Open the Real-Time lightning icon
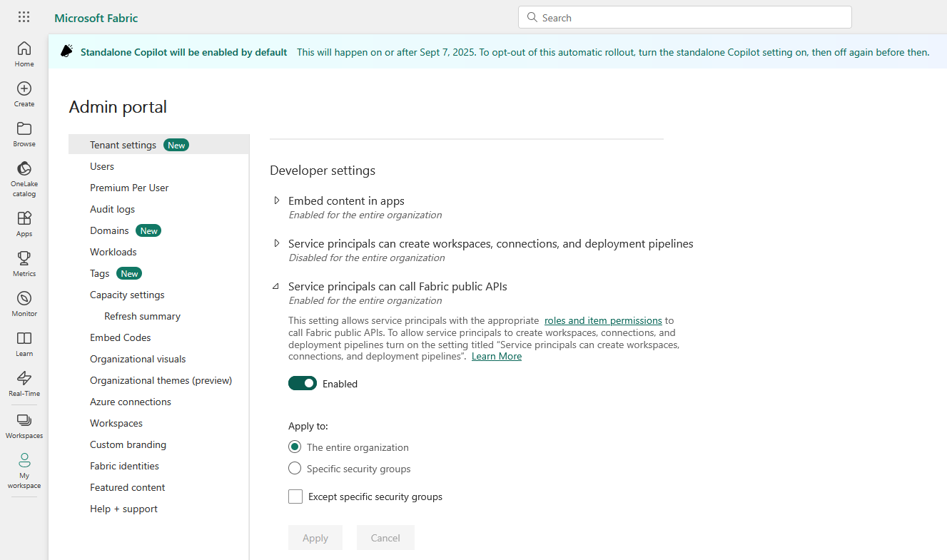Screen dimensions: 947x560 tap(24, 383)
